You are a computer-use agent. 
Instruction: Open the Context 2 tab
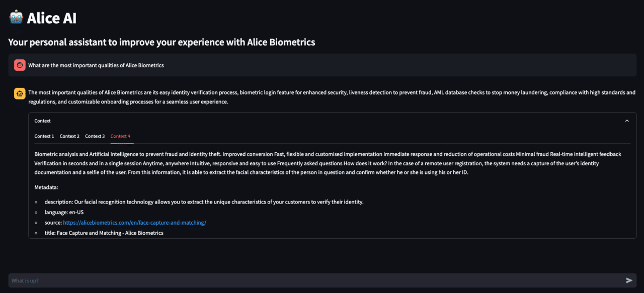point(69,136)
